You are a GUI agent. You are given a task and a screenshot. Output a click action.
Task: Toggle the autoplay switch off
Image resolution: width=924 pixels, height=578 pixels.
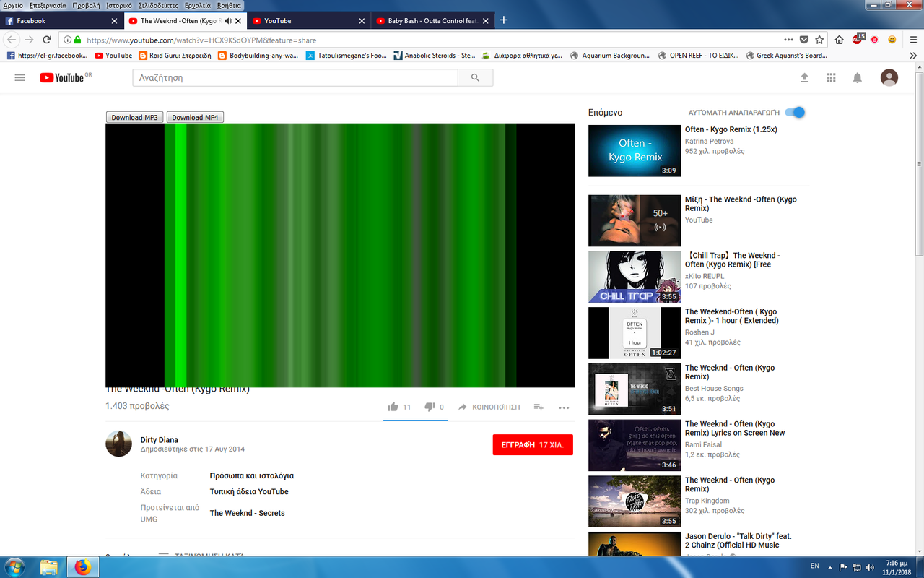pos(795,112)
